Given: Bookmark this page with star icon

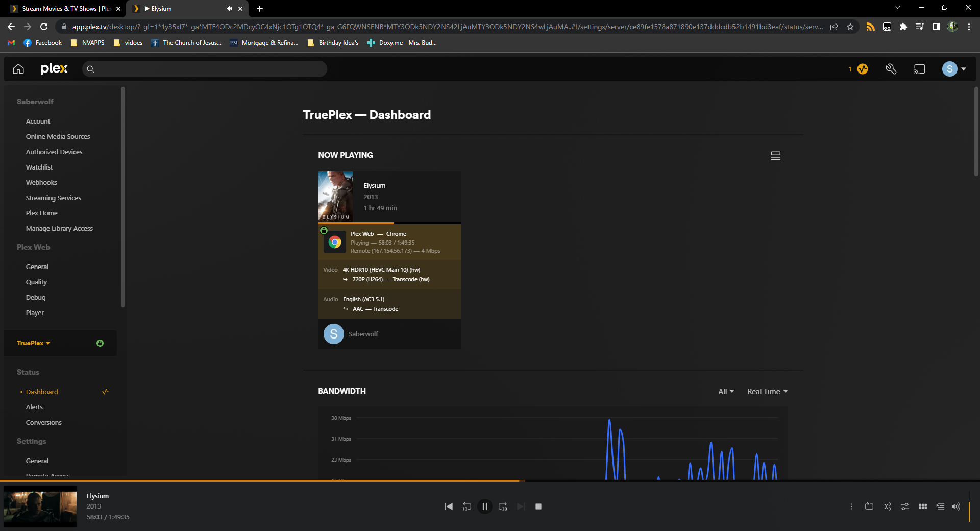Looking at the screenshot, I should click(x=850, y=27).
